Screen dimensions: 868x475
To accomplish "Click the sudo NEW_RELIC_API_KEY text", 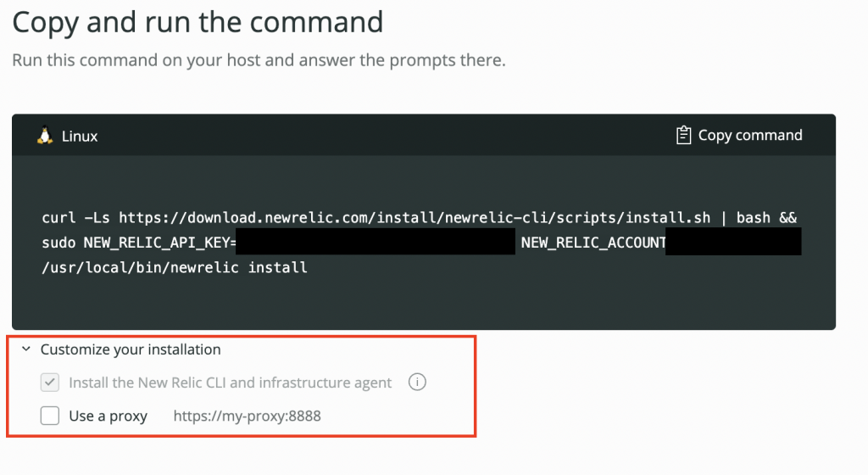I will click(x=139, y=243).
